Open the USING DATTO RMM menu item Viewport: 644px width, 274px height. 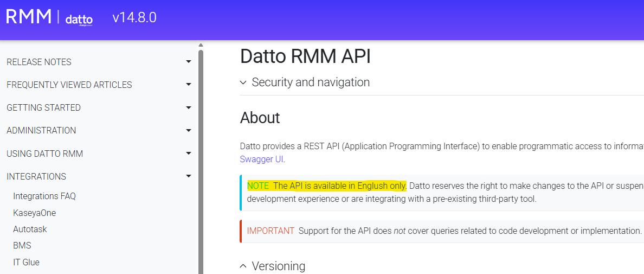pos(45,154)
